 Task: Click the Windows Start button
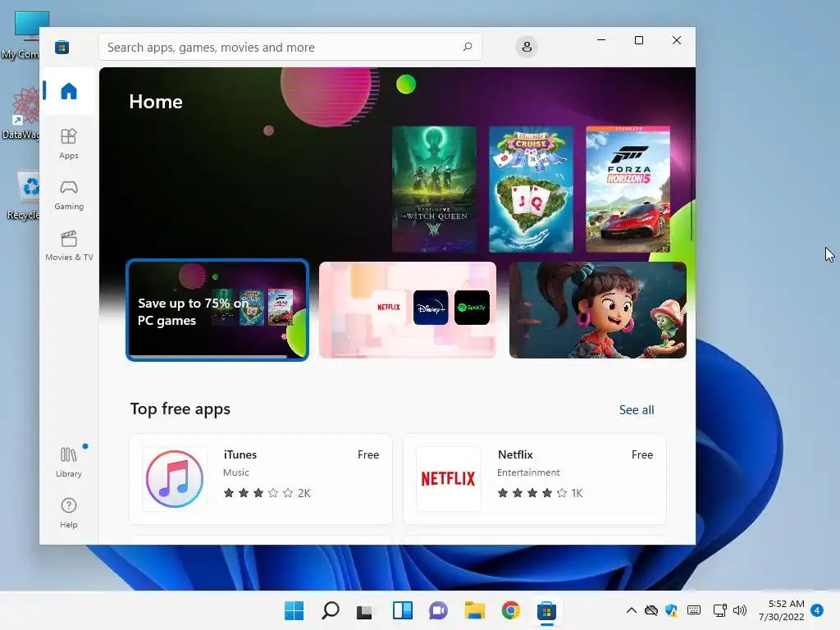294,610
